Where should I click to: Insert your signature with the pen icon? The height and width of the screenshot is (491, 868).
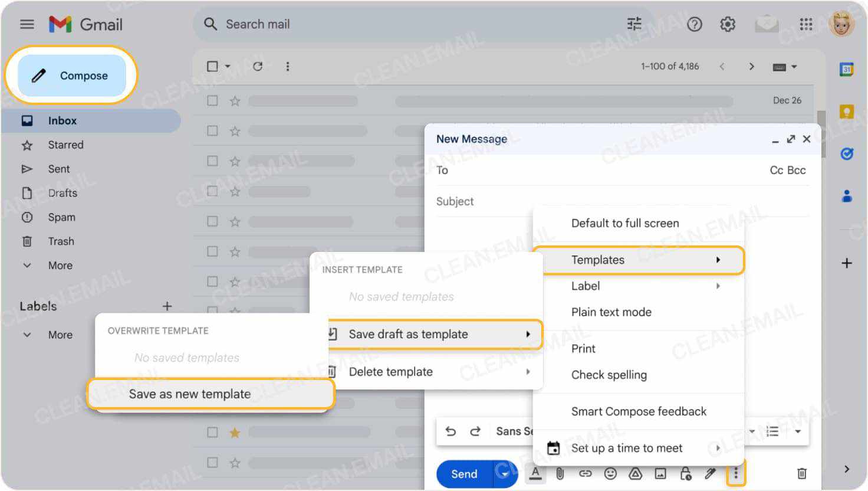click(711, 473)
